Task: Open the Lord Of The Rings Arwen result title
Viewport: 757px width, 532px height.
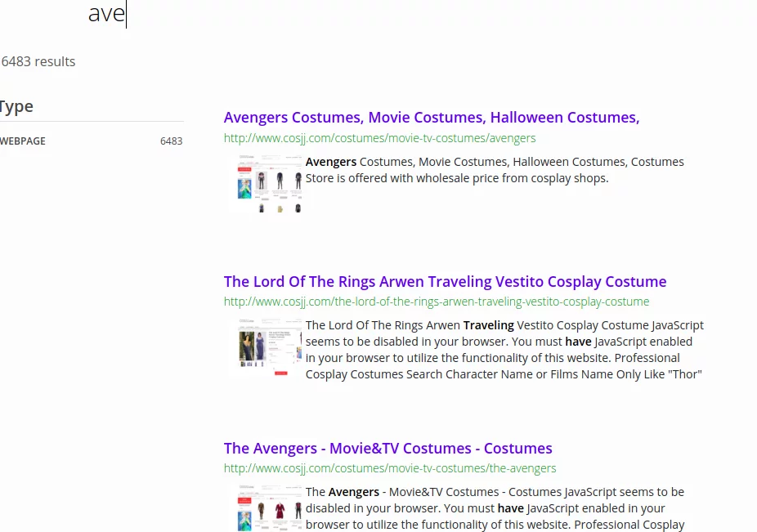Action: pos(445,282)
